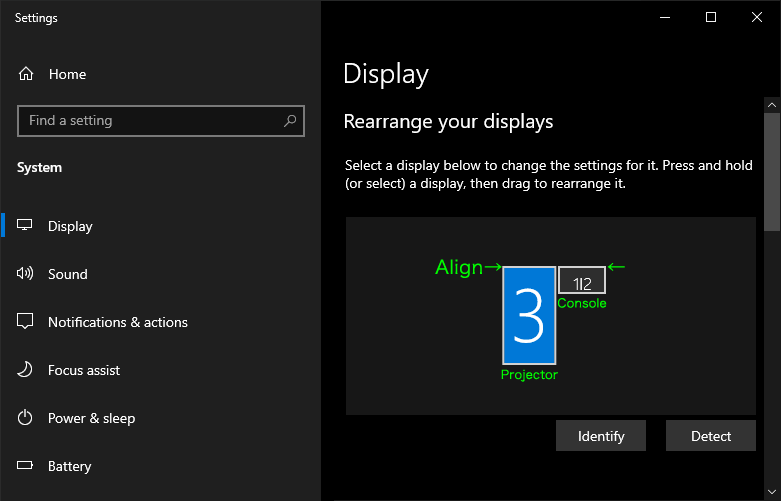This screenshot has width=781, height=501.
Task: Select the 1|2 display rectangle
Action: tap(582, 280)
